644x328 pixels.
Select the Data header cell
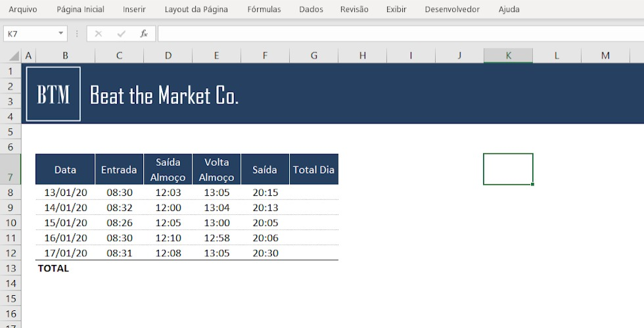pyautogui.click(x=65, y=170)
